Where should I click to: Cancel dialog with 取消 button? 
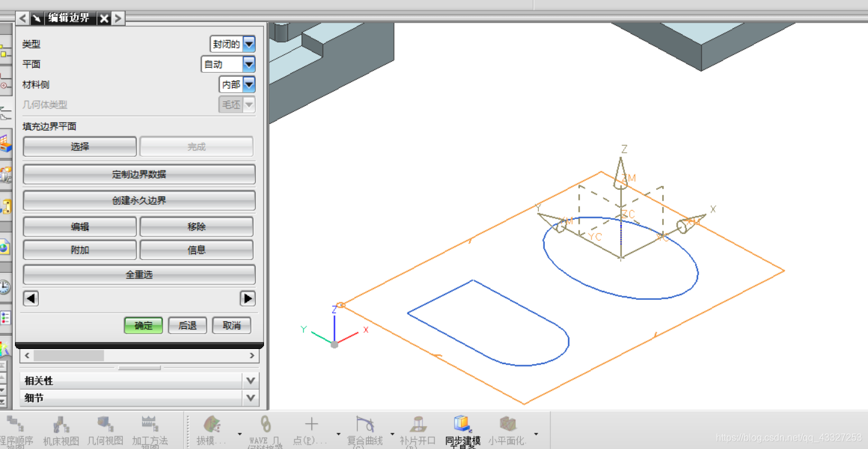click(232, 326)
